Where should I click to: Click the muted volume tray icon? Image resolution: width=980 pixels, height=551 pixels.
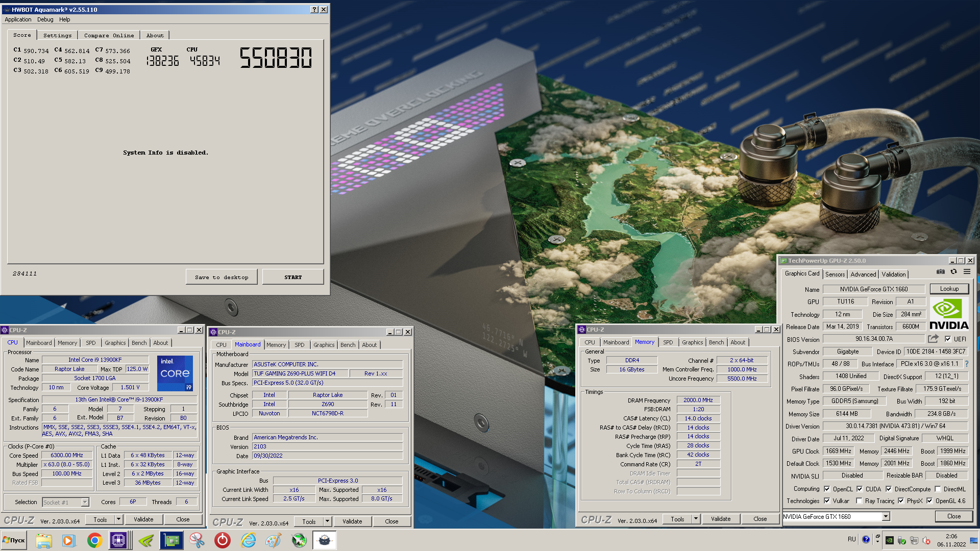(x=926, y=540)
